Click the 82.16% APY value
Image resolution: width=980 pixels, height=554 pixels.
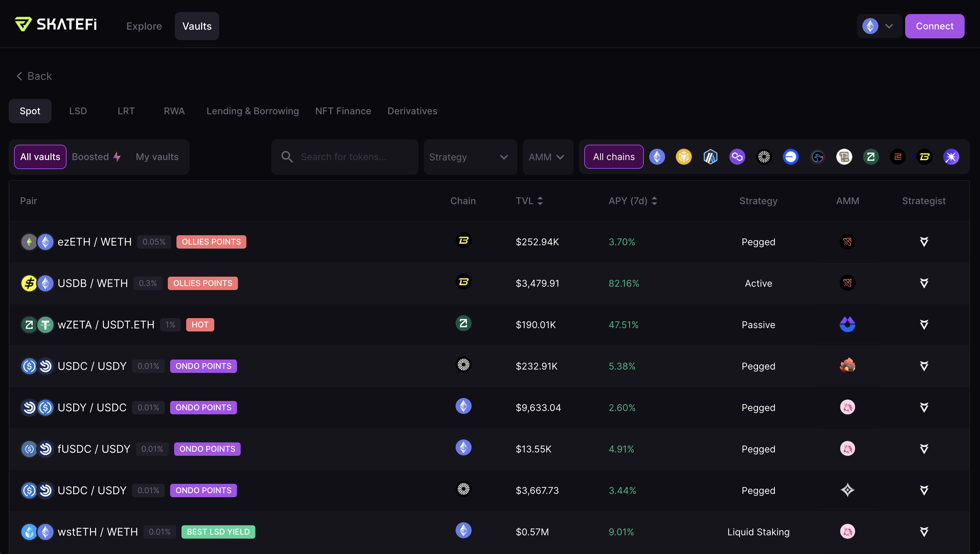[x=623, y=283]
